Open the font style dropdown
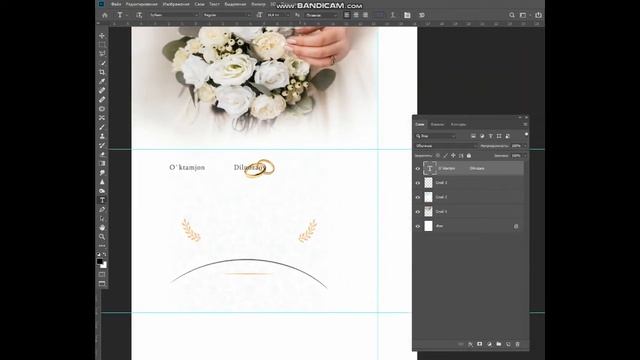This screenshot has height=360, width=640. click(227, 15)
